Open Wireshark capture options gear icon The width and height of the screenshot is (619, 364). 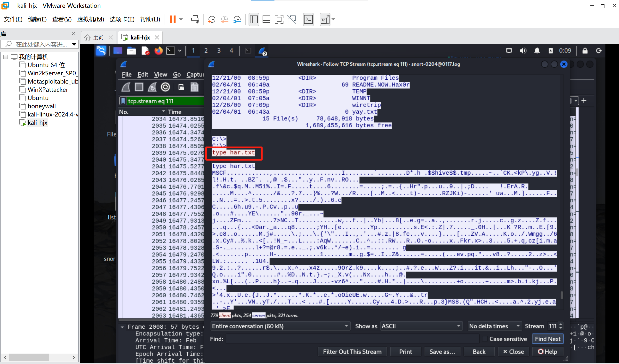pos(165,87)
